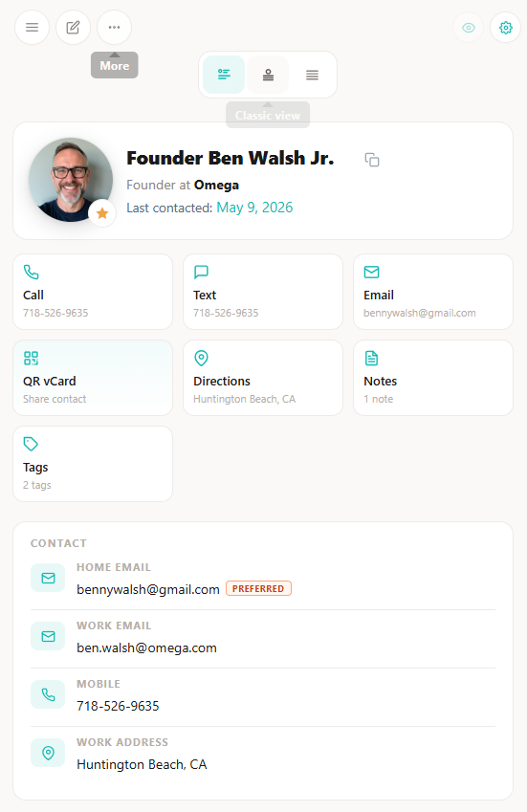This screenshot has width=527, height=812.
Task: Open Directions to Huntington Beach
Action: coord(263,378)
